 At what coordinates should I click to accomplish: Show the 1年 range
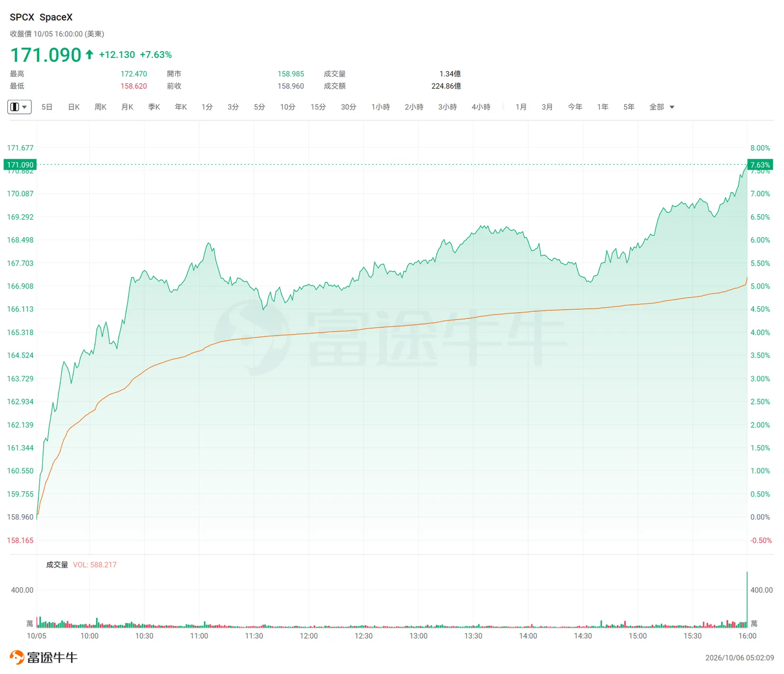click(603, 107)
